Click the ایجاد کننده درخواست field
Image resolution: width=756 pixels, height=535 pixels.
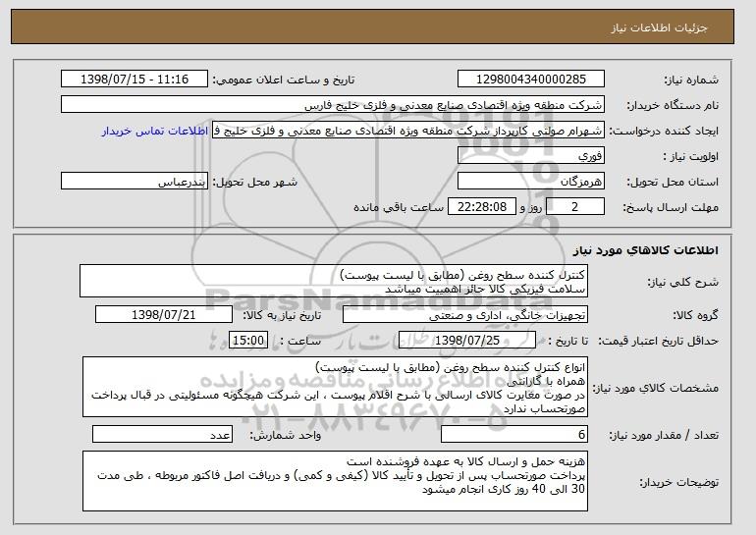(x=408, y=131)
